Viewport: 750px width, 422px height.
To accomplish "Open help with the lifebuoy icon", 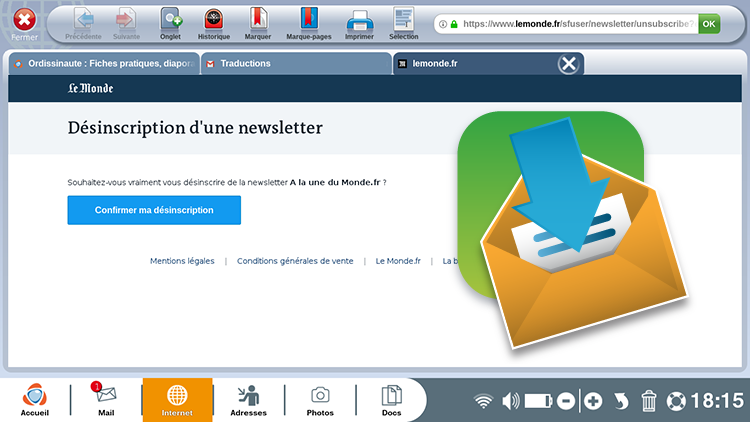I will [676, 401].
